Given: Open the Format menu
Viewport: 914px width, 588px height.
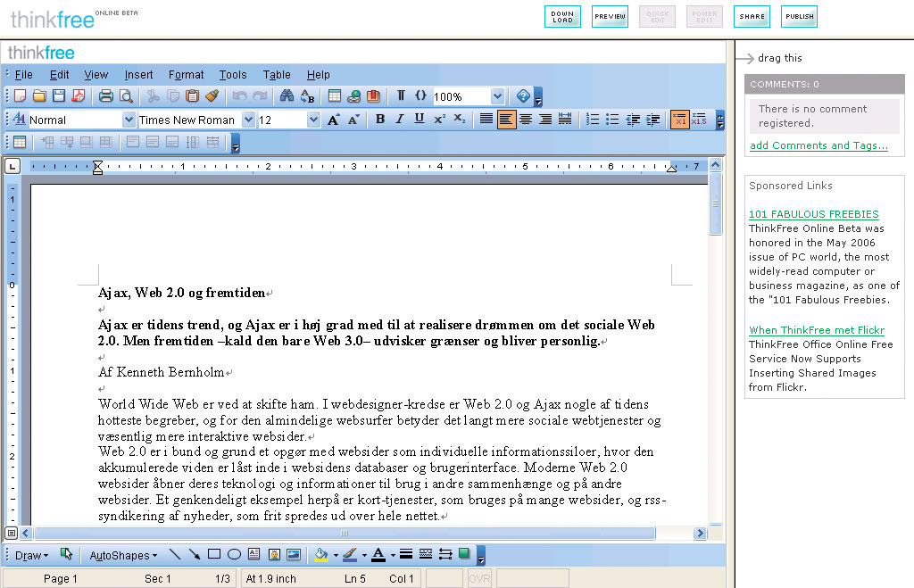Looking at the screenshot, I should point(186,75).
